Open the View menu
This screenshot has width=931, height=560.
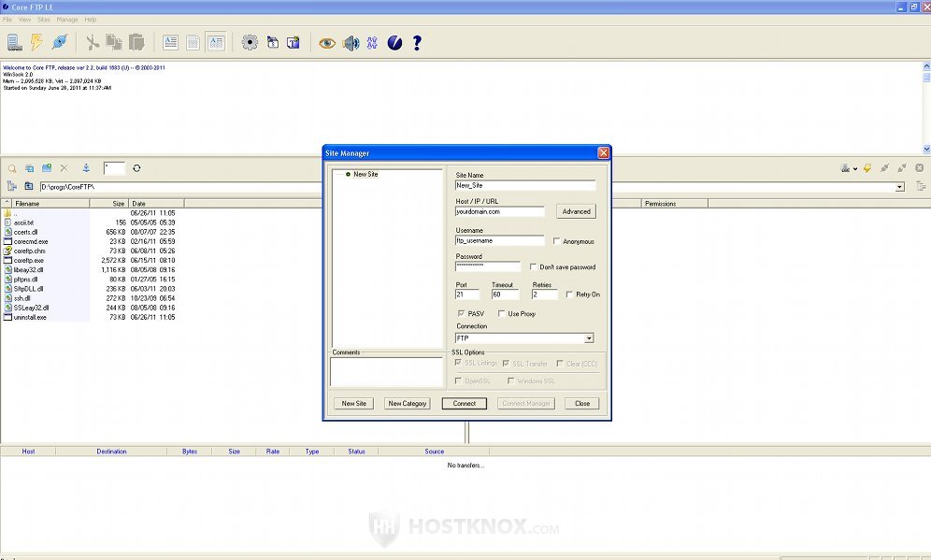[25, 20]
